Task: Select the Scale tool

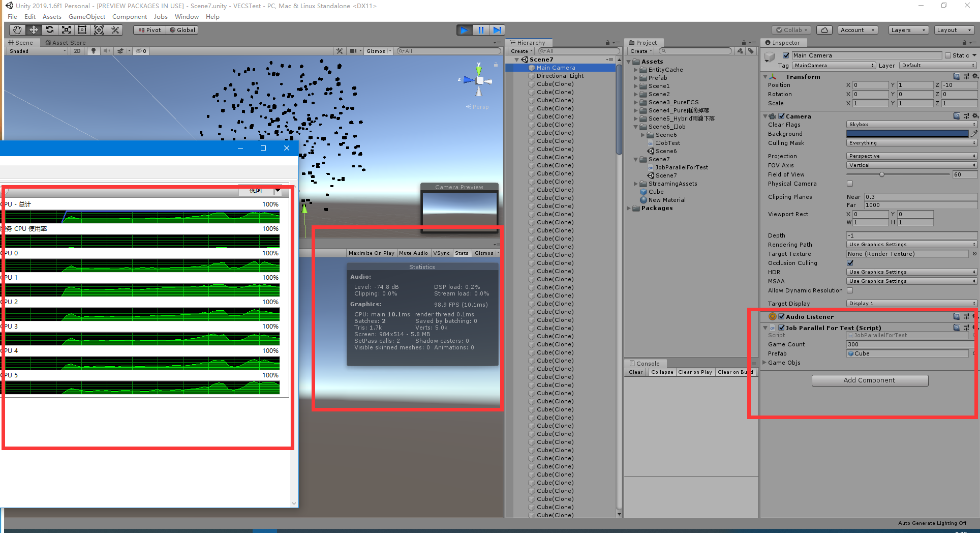Action: coord(66,29)
